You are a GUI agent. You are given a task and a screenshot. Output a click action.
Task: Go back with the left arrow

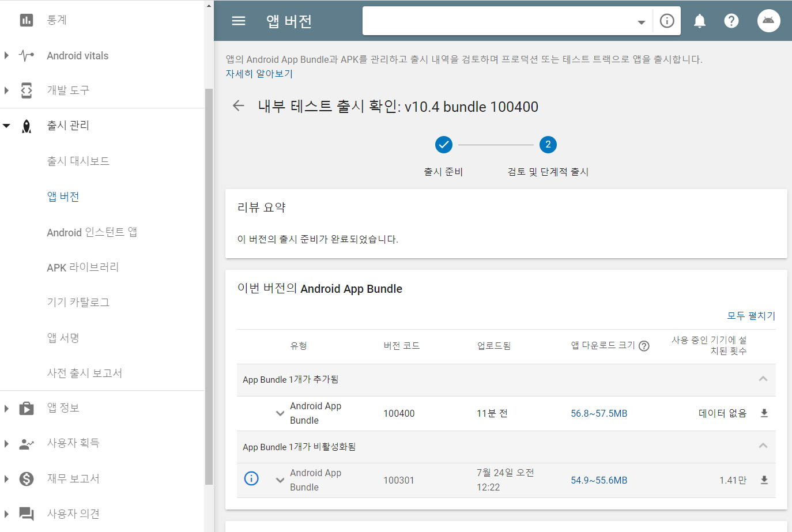(x=239, y=105)
